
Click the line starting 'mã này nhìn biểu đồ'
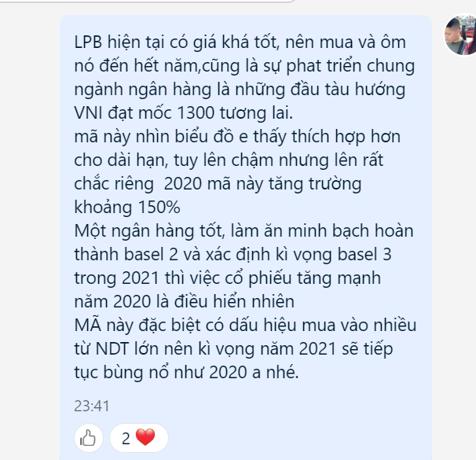237,137
